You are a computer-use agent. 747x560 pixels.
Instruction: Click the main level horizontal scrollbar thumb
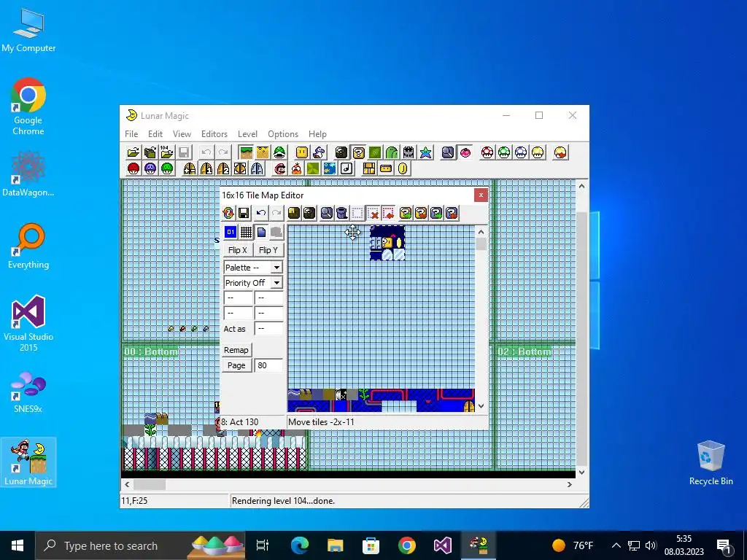[x=150, y=484]
